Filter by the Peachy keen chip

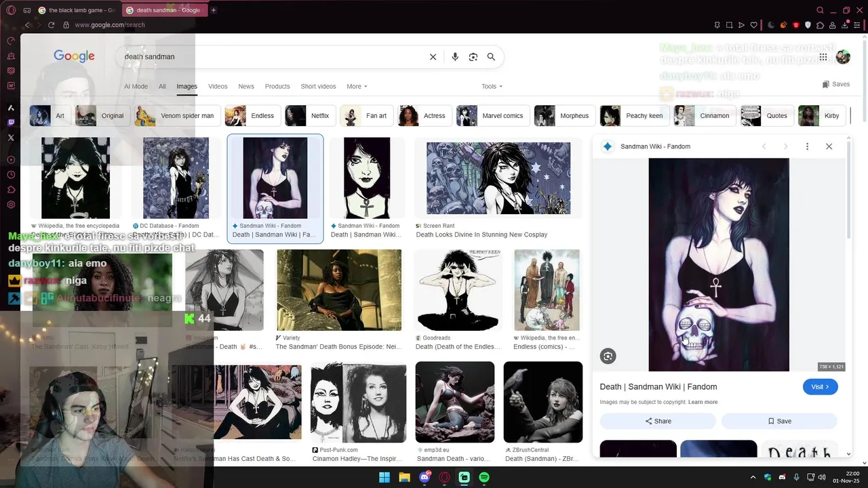tap(634, 116)
